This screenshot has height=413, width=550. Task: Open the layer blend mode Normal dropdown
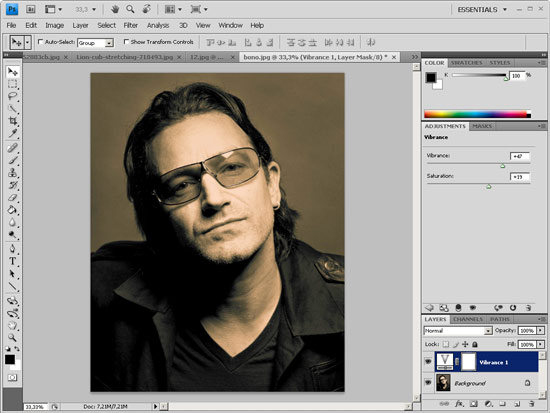click(458, 331)
